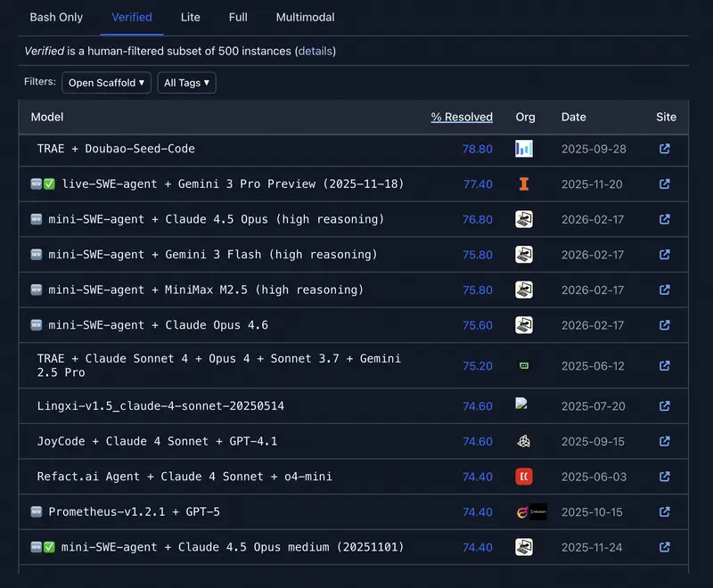Click the details link in the description

315,52
